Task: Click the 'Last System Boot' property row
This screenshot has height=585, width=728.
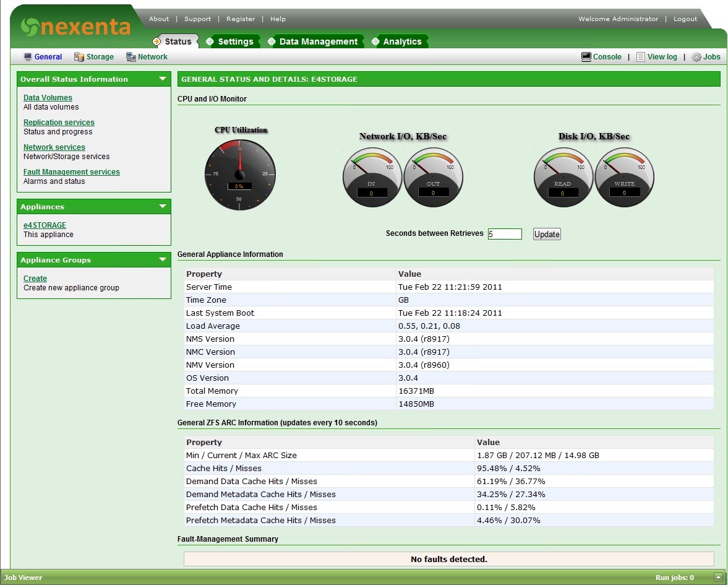Action: coord(450,313)
